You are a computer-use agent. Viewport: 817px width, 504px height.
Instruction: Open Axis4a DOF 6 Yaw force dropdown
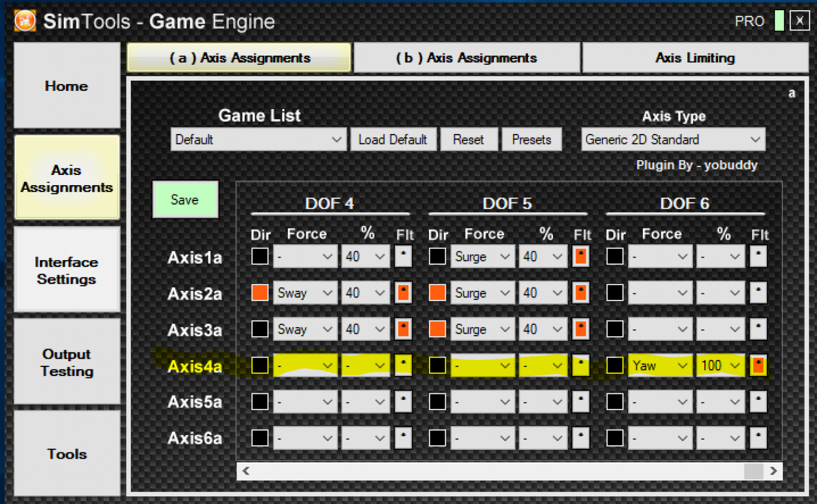point(660,365)
